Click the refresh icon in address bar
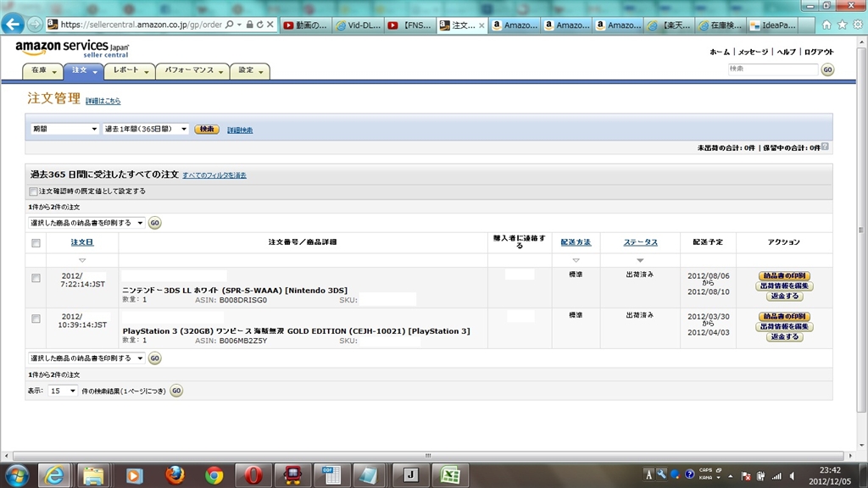This screenshot has width=868, height=488. [x=259, y=25]
